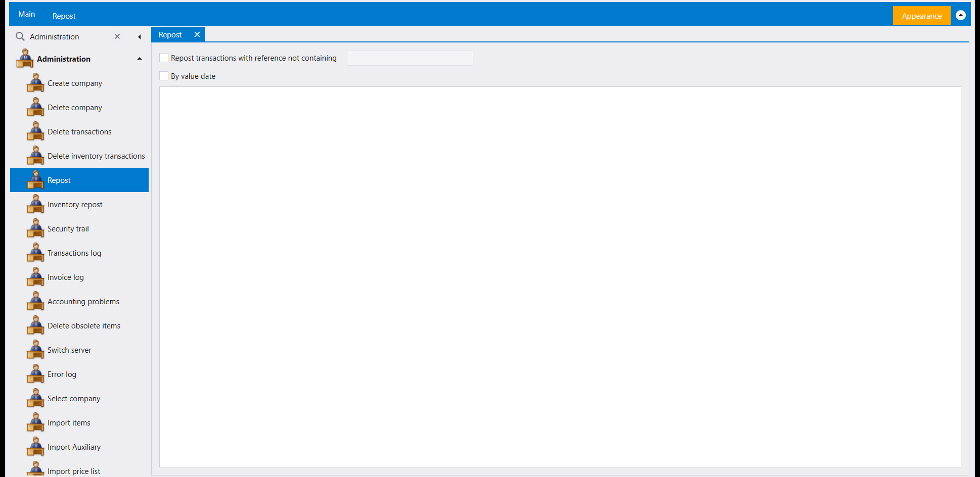Click the Security trail desk icon
The width and height of the screenshot is (980, 477).
(x=35, y=228)
